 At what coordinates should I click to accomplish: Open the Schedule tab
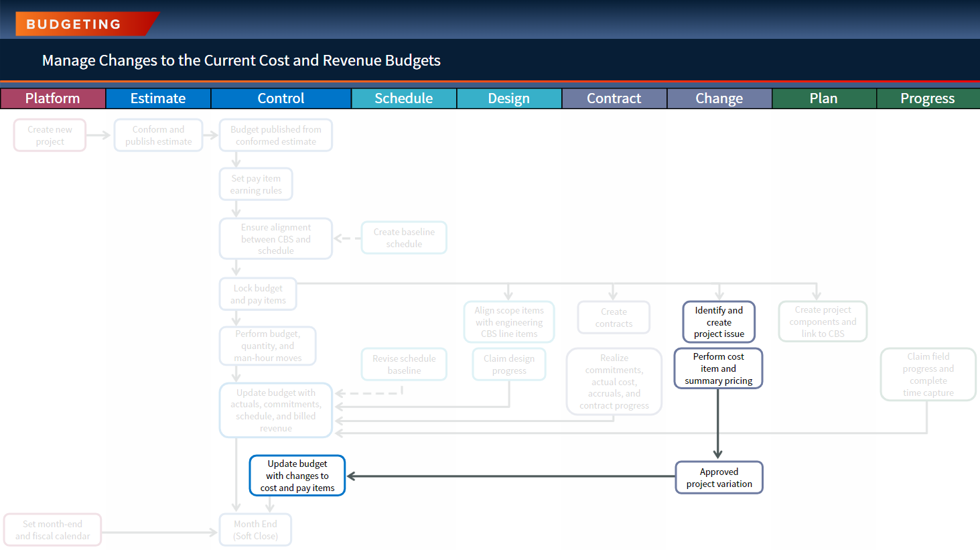click(404, 98)
